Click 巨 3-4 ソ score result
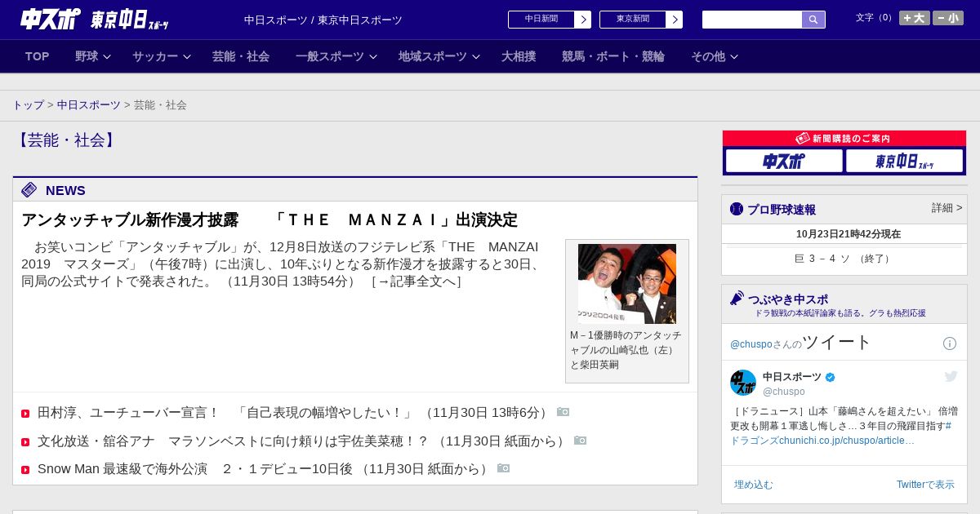The image size is (980, 514). pyautogui.click(x=844, y=259)
